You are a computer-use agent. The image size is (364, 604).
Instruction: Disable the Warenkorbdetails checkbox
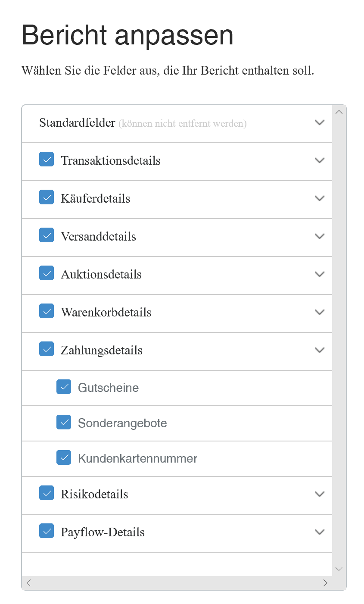47,311
